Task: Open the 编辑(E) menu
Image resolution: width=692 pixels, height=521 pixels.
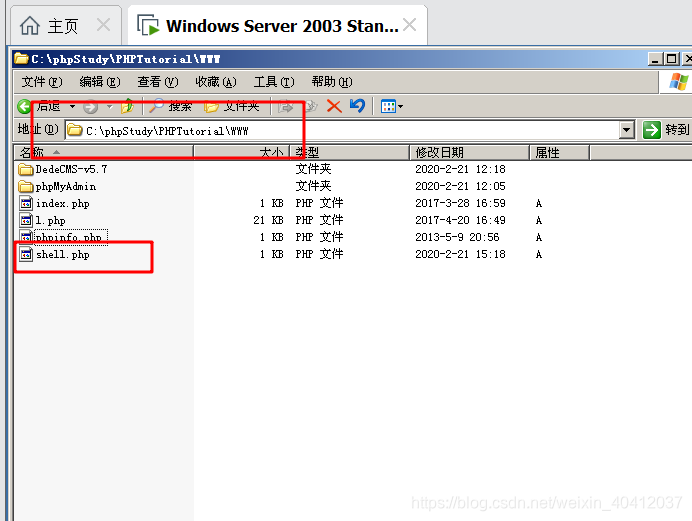Action: click(x=100, y=82)
